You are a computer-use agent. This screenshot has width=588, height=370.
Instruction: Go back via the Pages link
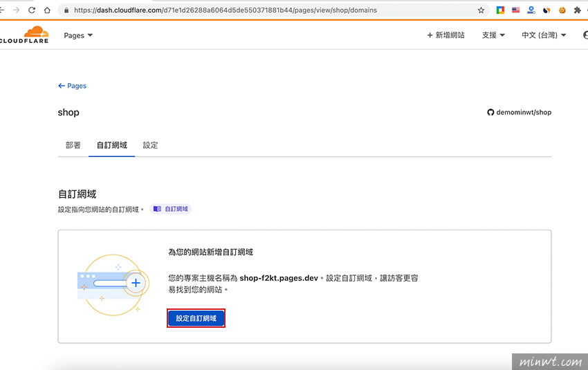[x=72, y=86]
